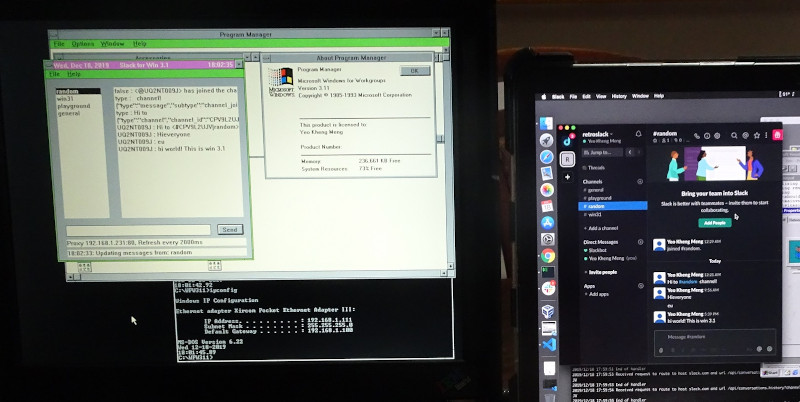Click the green Add People button
800x402 pixels.
(715, 221)
